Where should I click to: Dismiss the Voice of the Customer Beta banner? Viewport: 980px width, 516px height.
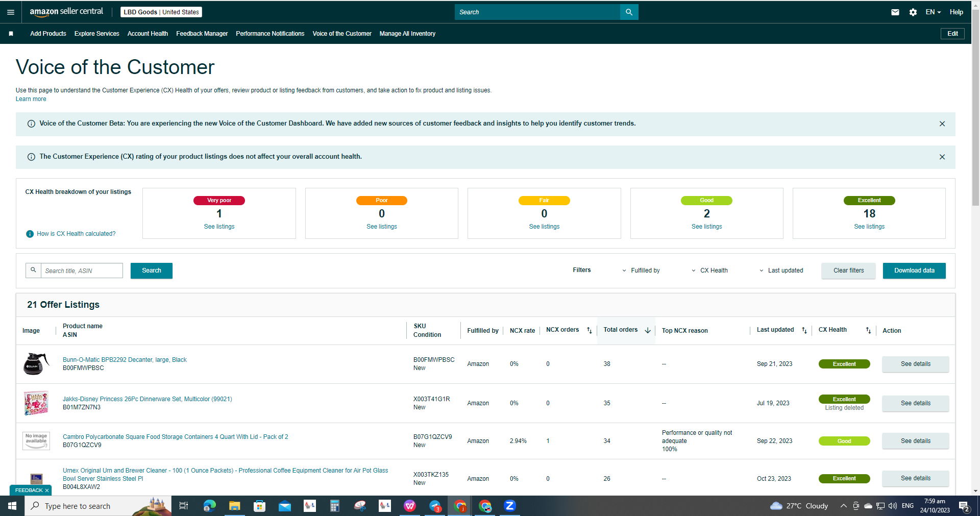pos(942,124)
